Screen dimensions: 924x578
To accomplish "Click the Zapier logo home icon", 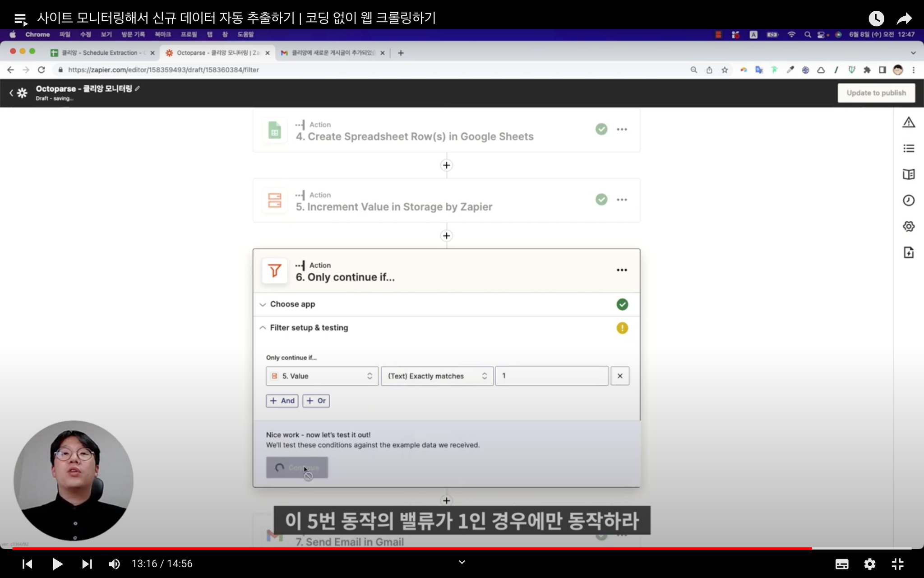I will [x=22, y=93].
